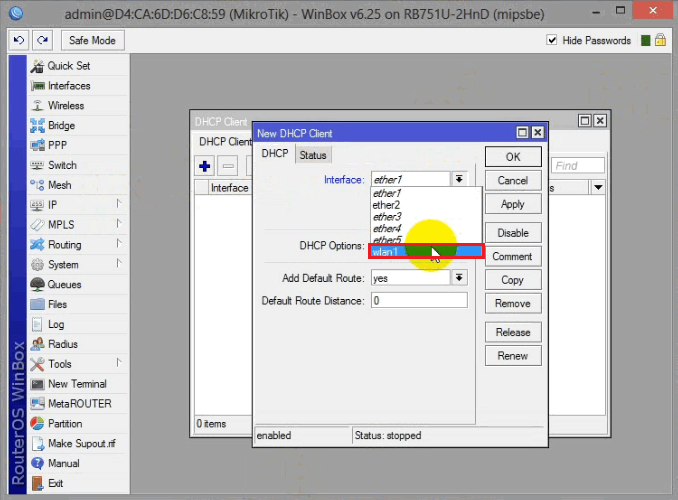Expand the Tools submenu

(79, 364)
